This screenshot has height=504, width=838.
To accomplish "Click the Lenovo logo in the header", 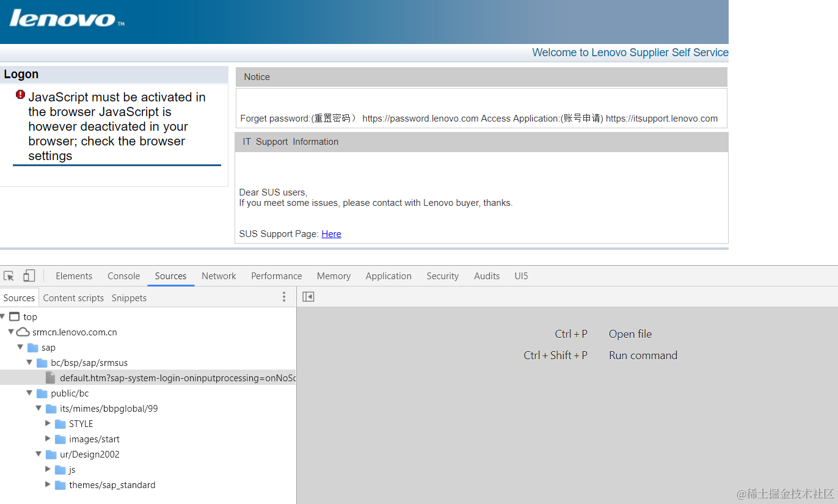I will [67, 18].
